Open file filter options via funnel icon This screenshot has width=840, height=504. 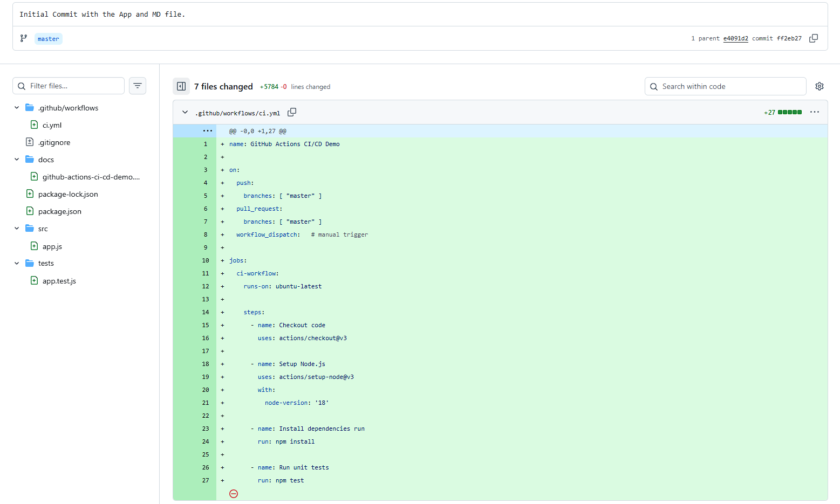click(x=138, y=86)
